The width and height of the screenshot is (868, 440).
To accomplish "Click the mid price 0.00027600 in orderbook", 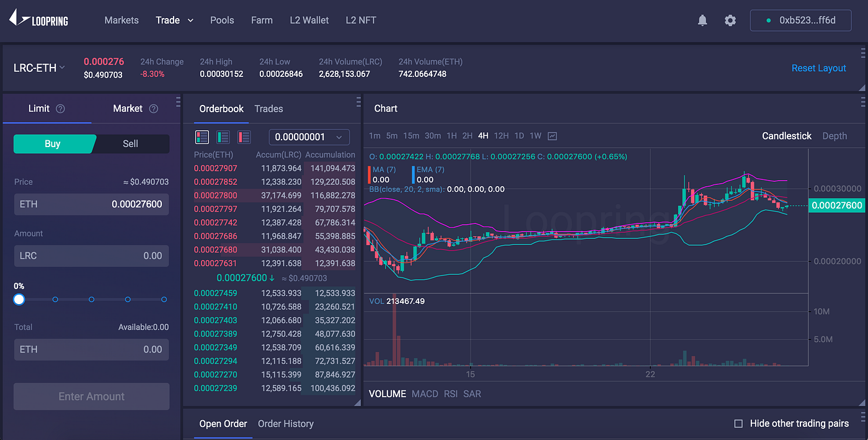I will click(x=241, y=278).
